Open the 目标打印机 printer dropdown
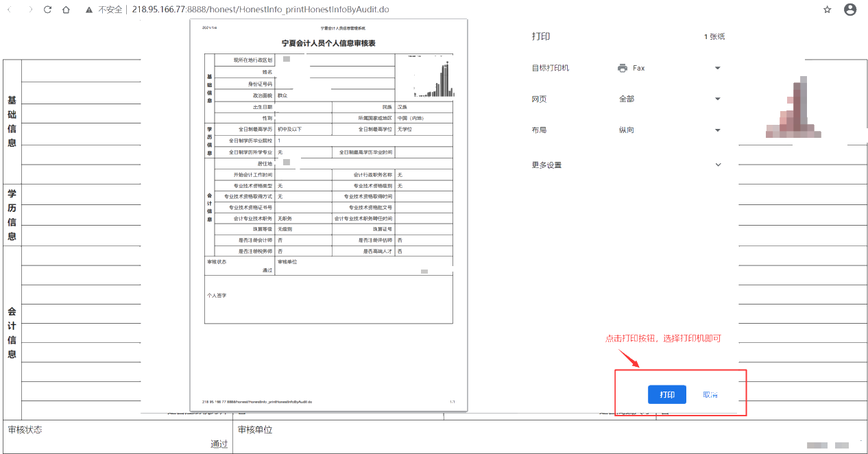Screen dimensions: 868x454 pyautogui.click(x=717, y=67)
